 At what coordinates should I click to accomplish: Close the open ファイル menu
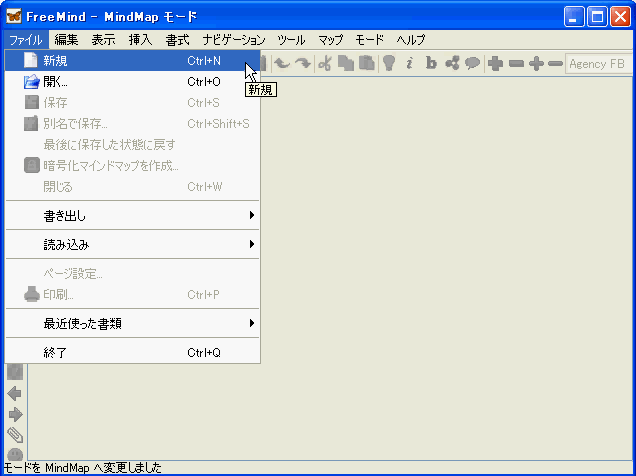tap(26, 40)
